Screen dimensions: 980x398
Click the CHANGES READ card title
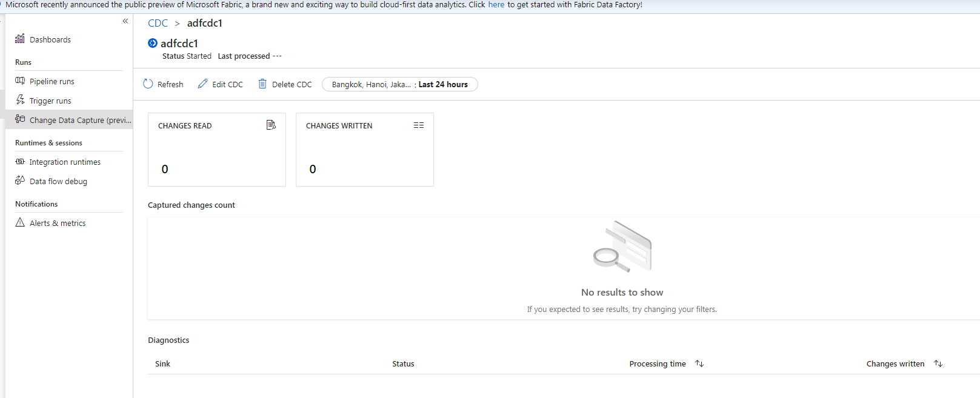point(185,125)
